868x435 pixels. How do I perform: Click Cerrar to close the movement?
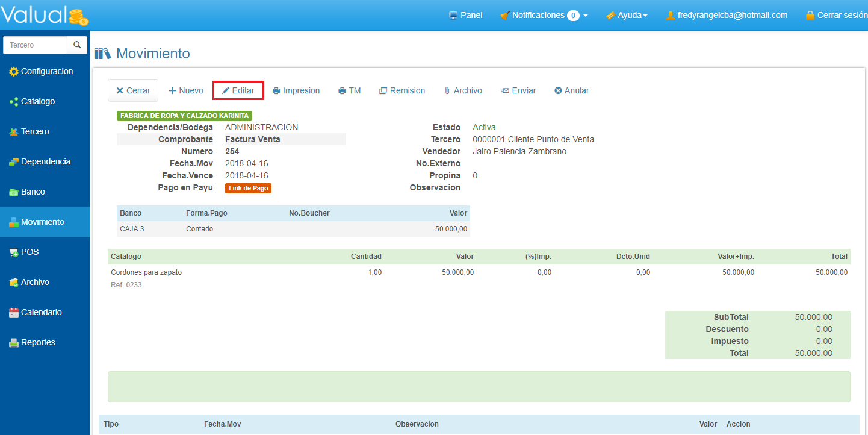[133, 90]
